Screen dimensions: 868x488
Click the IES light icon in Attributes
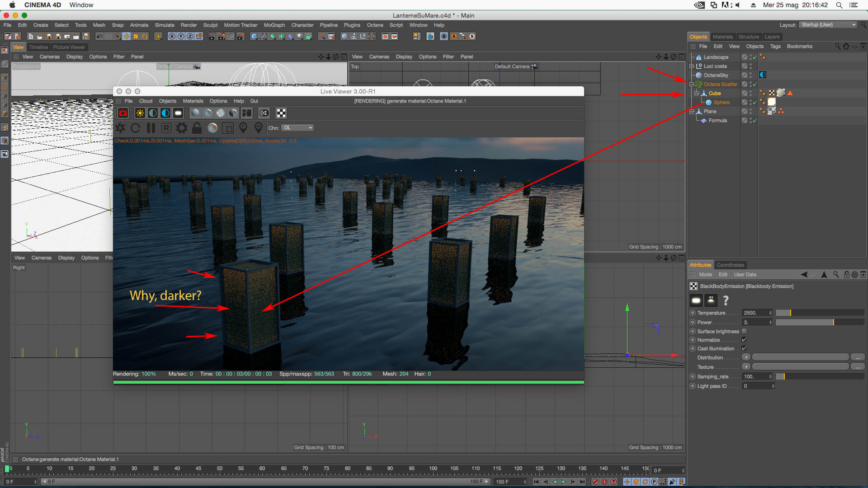point(711,300)
